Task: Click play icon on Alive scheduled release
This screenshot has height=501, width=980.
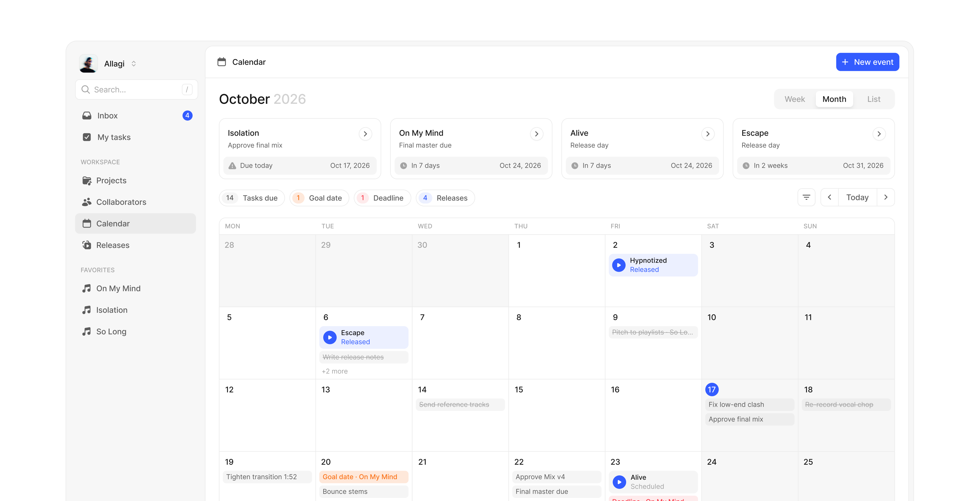Action: (619, 482)
